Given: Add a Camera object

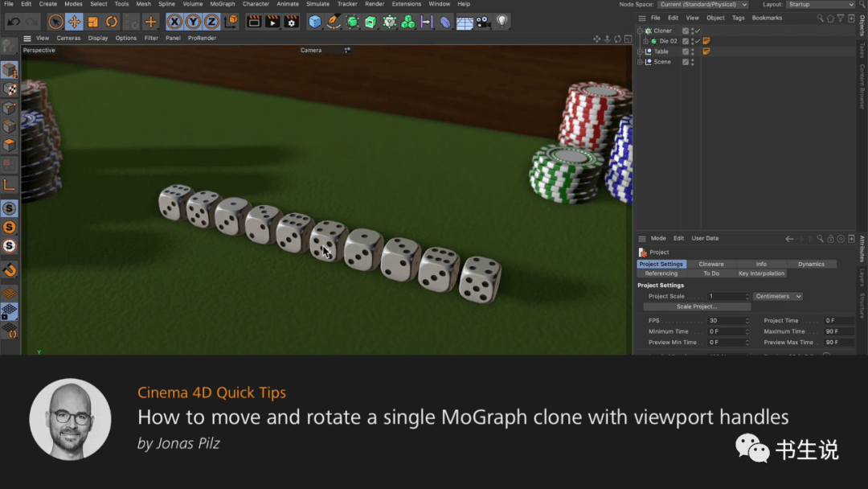Looking at the screenshot, I should point(483,22).
